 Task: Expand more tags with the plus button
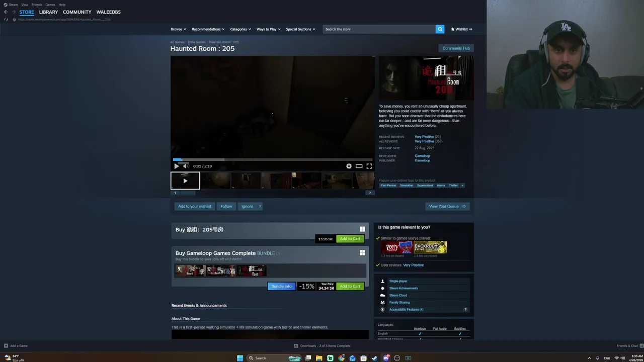[x=462, y=186]
